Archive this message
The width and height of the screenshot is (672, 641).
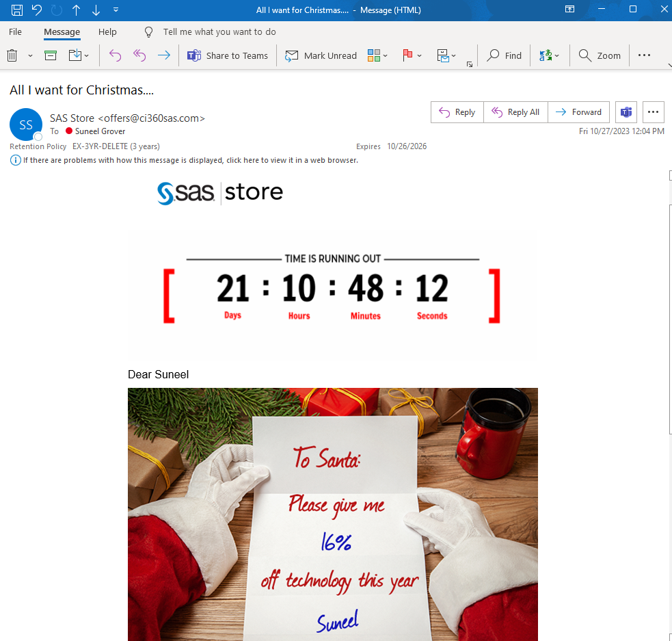50,55
